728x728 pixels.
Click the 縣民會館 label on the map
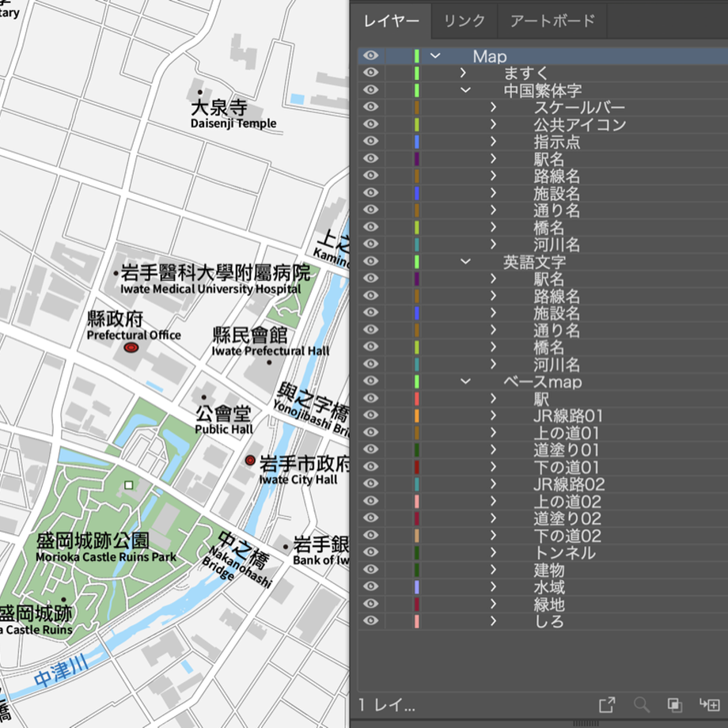250,336
